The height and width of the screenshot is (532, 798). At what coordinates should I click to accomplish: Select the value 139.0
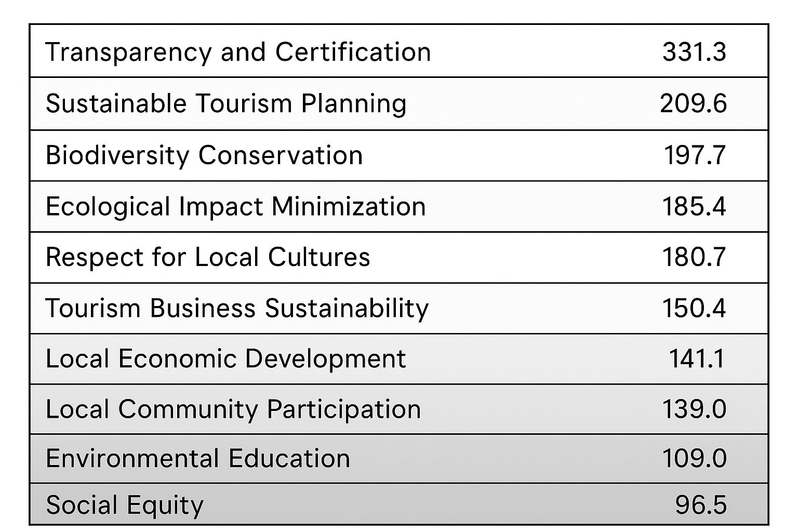pos(694,409)
